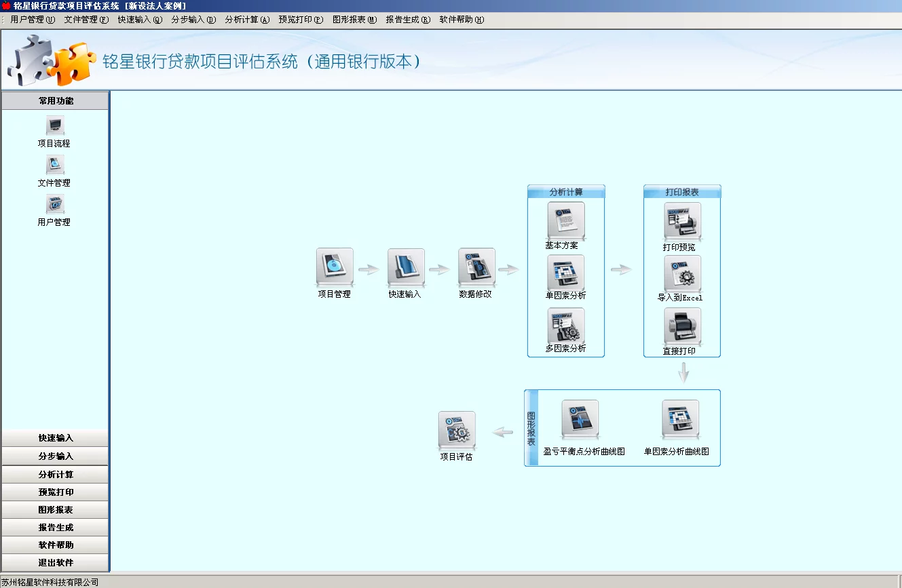The height and width of the screenshot is (588, 902).
Task: Click 苏州铭星软件科技有限公司 in status bar
Action: coord(50,582)
